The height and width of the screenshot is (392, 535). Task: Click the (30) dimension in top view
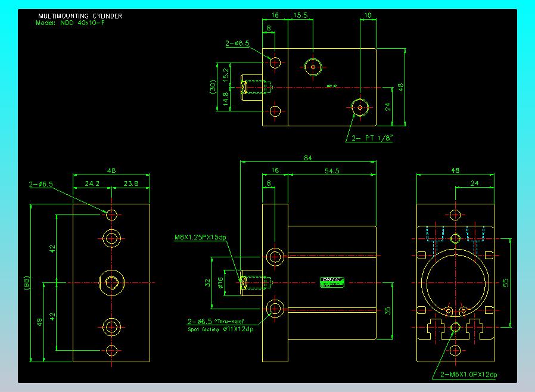pos(213,87)
